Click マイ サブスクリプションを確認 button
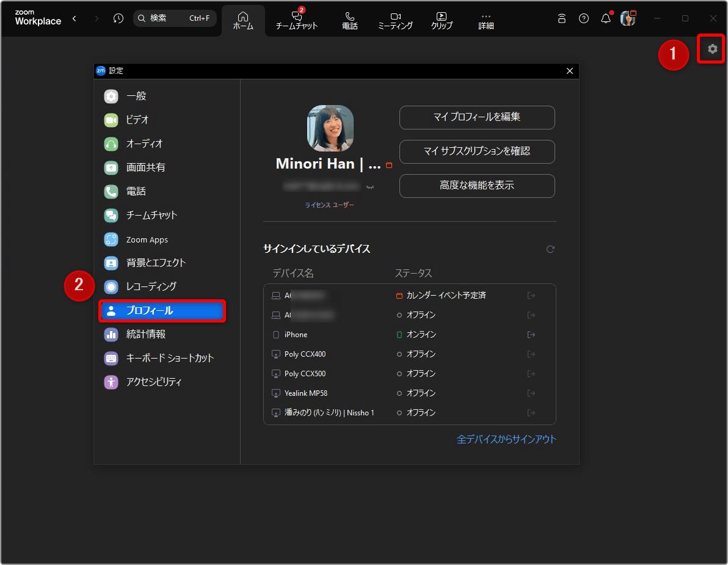This screenshot has height=565, width=728. (477, 151)
